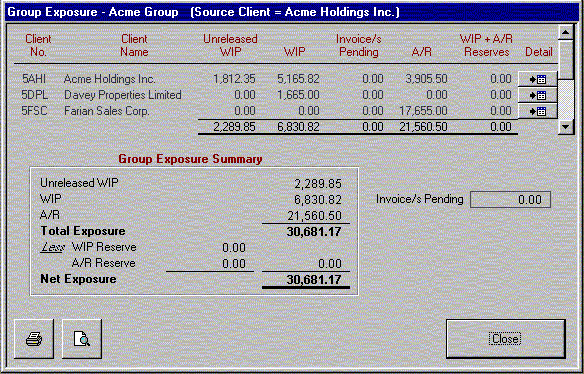Click the vertical scrollbar thumb
The height and width of the screenshot is (374, 584).
click(566, 59)
